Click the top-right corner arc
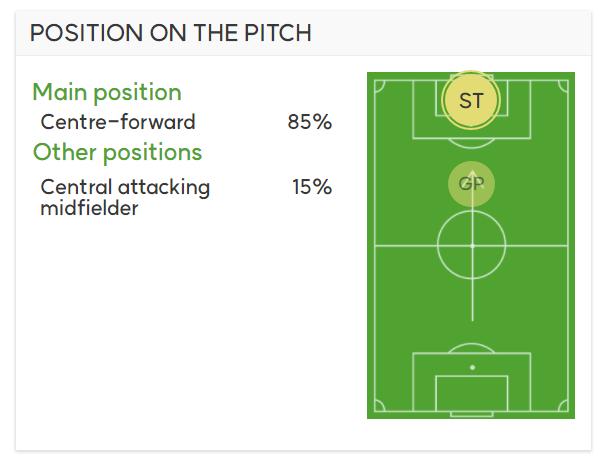The width and height of the screenshot is (603, 461). [x=563, y=86]
